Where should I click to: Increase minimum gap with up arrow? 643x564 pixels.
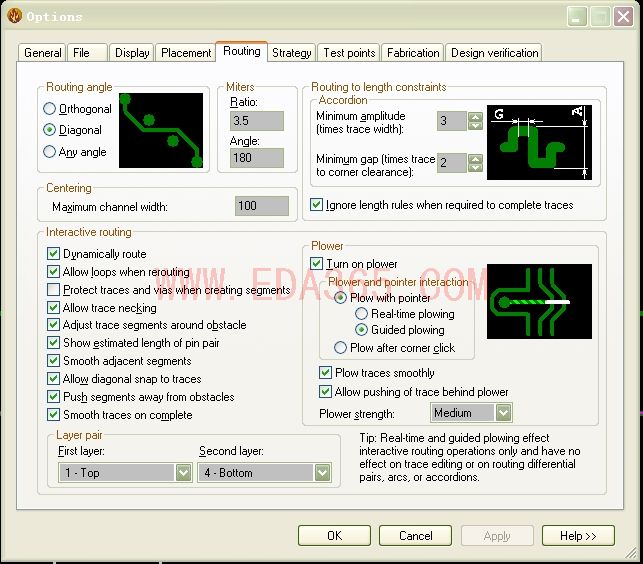point(475,159)
